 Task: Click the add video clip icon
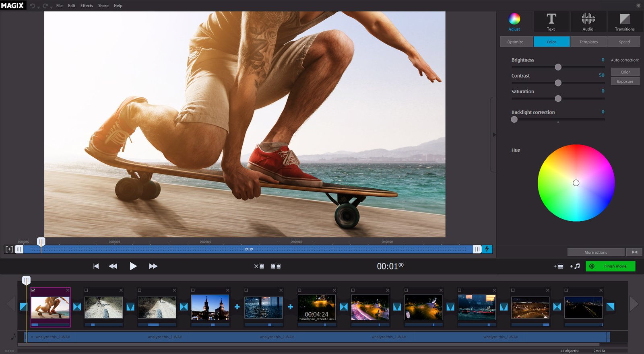(558, 266)
